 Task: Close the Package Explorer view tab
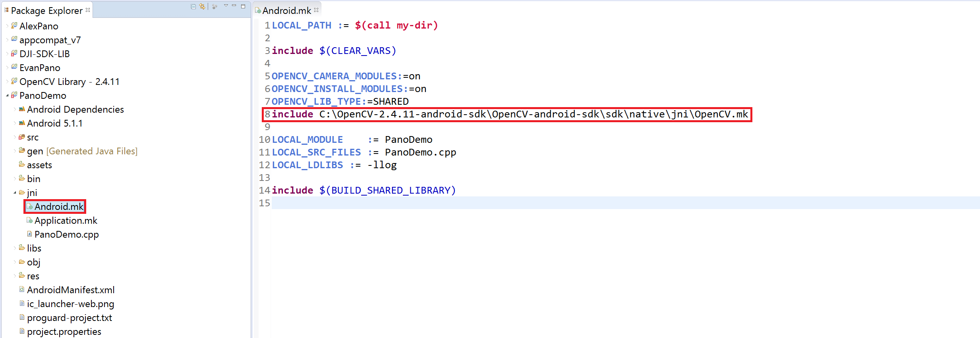pos(88,10)
